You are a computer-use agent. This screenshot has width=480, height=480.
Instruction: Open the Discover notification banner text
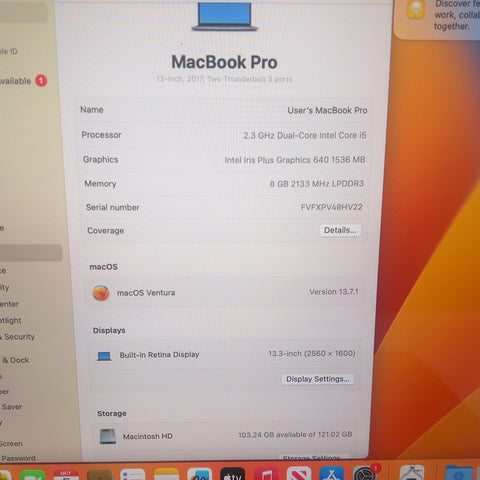pyautogui.click(x=457, y=15)
